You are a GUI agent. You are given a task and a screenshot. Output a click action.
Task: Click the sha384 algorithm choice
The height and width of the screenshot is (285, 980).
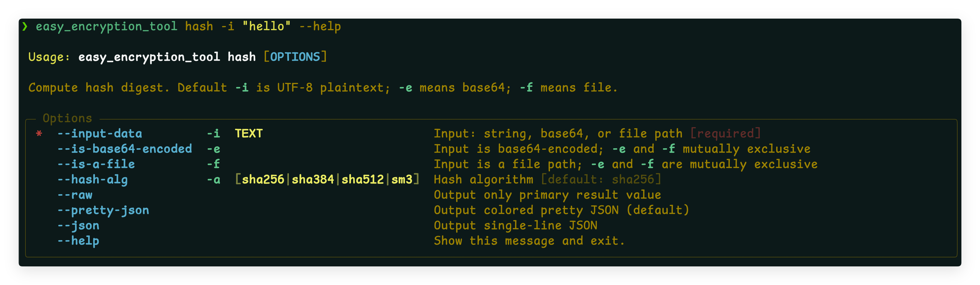point(313,179)
